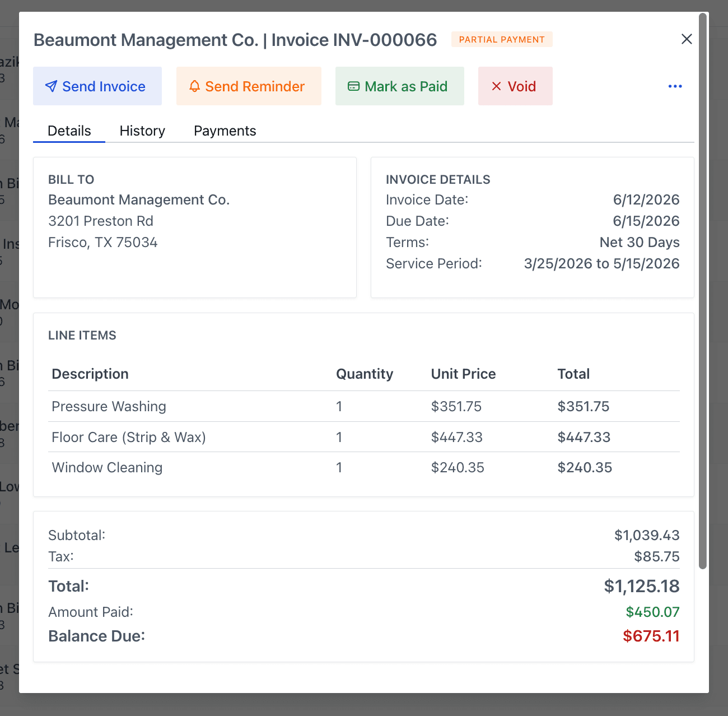Click the Amount Paid: label

91,612
